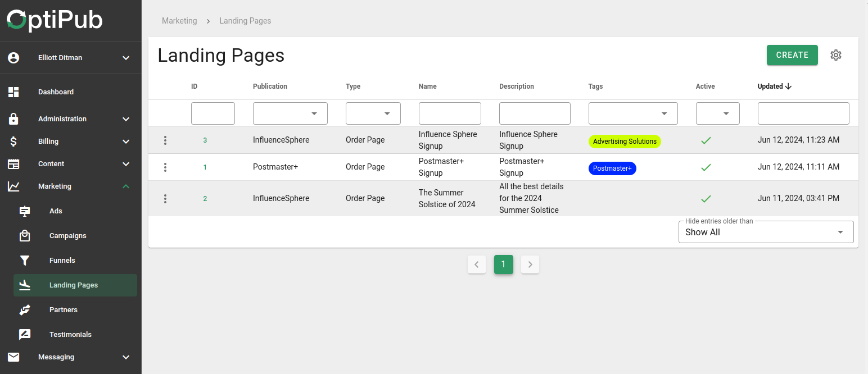This screenshot has height=374, width=868.
Task: Click Marketing breadcrumb link
Action: [179, 21]
